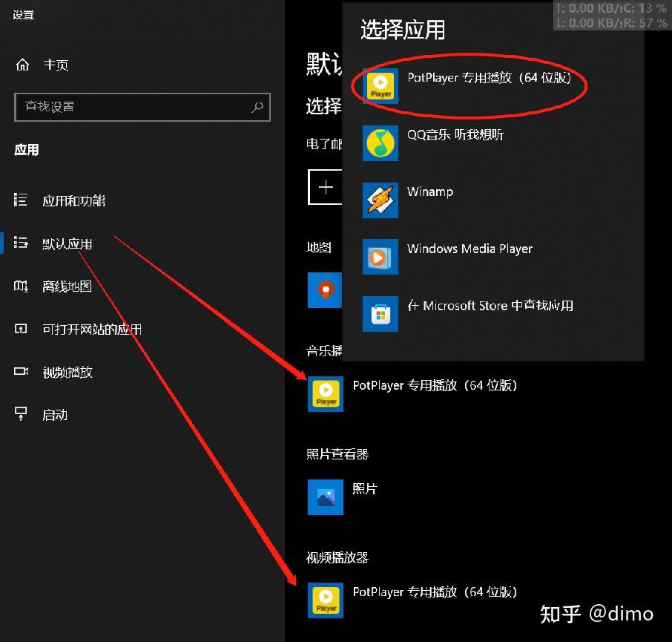Click the 启动 startup icon
Viewport: 672px width, 642px height.
pyautogui.click(x=21, y=414)
